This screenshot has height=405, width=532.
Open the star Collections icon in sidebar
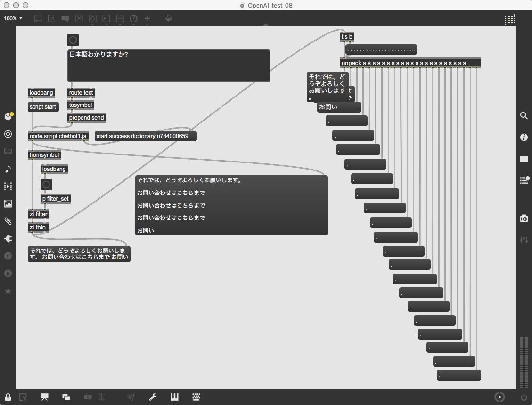(x=8, y=291)
